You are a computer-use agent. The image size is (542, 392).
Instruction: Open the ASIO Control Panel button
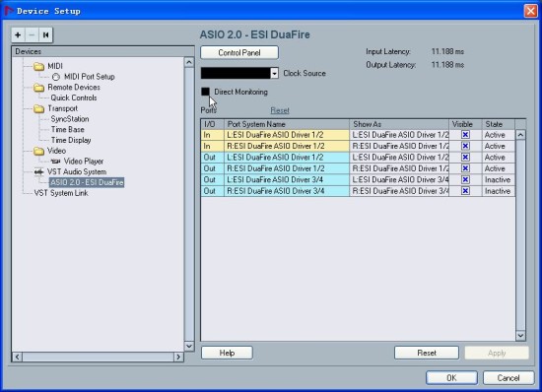click(239, 52)
